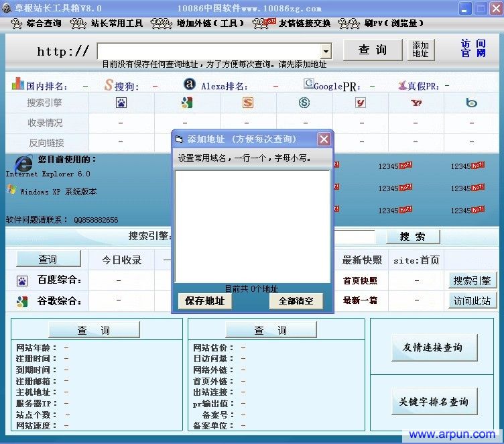Screen dimensions: 504x444
Task: Click inside the domain list text area
Action: click(x=252, y=225)
